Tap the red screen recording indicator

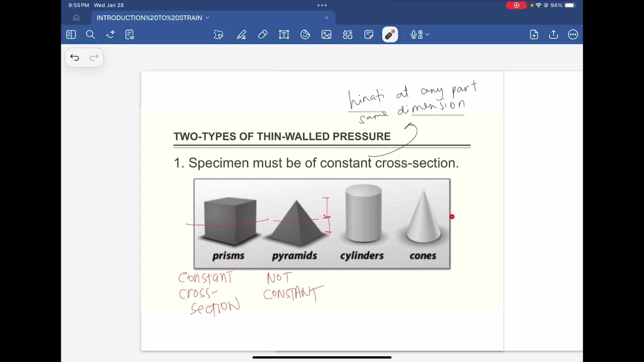(516, 5)
